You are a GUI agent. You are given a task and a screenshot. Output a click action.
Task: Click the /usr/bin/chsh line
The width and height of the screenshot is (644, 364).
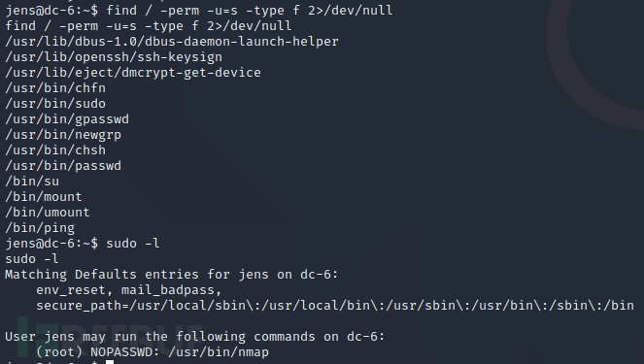tap(55, 150)
